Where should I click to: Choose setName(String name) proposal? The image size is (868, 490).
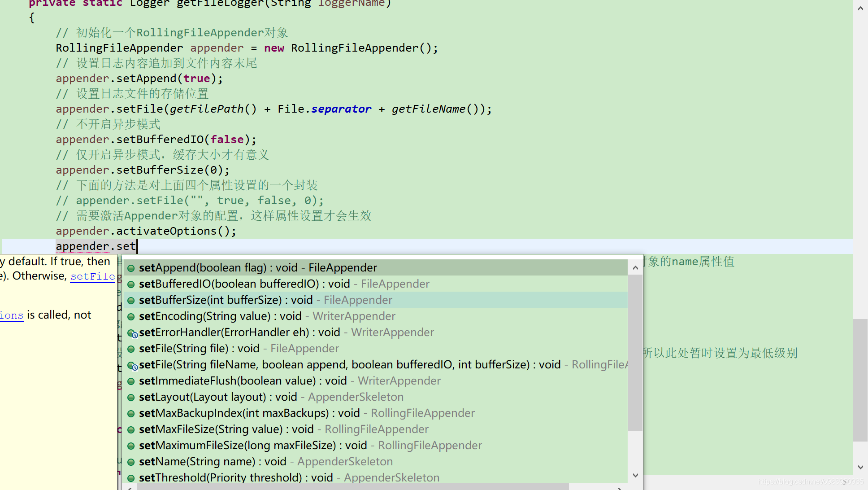(376, 461)
